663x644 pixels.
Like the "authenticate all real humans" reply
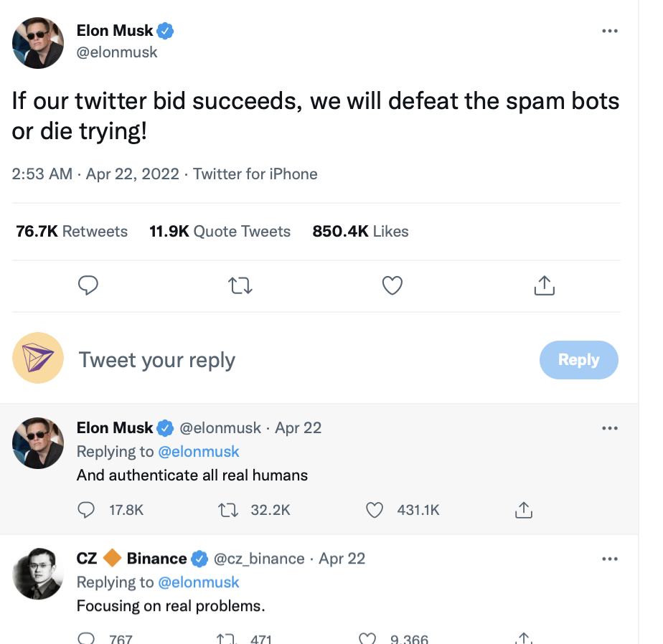point(375,510)
